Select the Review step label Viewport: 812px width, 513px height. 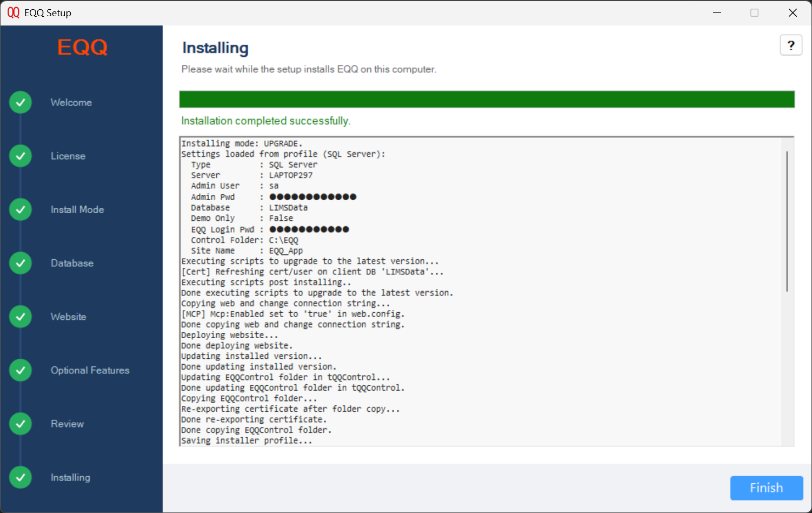tap(67, 424)
